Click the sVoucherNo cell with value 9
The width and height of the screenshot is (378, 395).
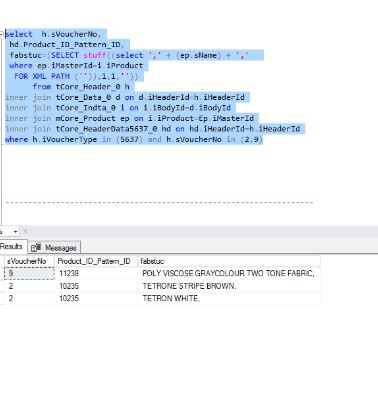29,273
